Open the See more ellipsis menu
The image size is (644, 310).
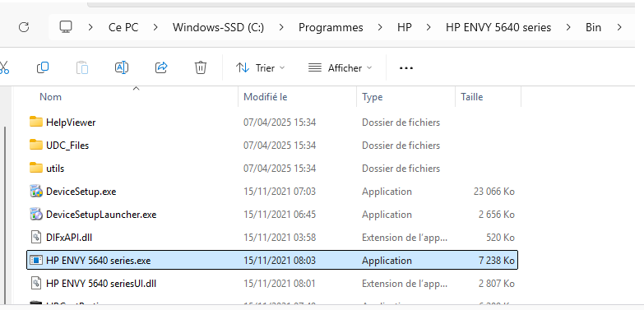pyautogui.click(x=406, y=67)
